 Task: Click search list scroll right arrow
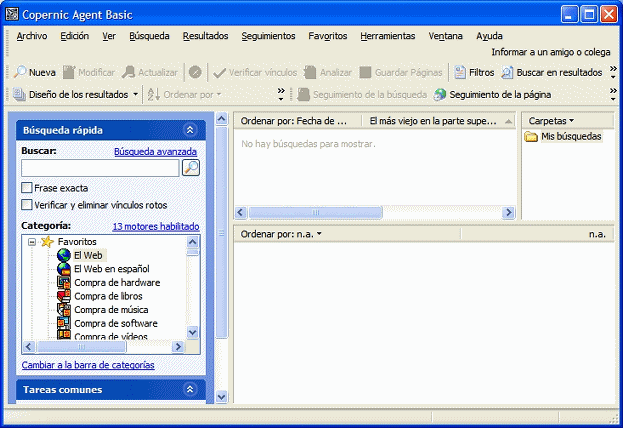508,213
